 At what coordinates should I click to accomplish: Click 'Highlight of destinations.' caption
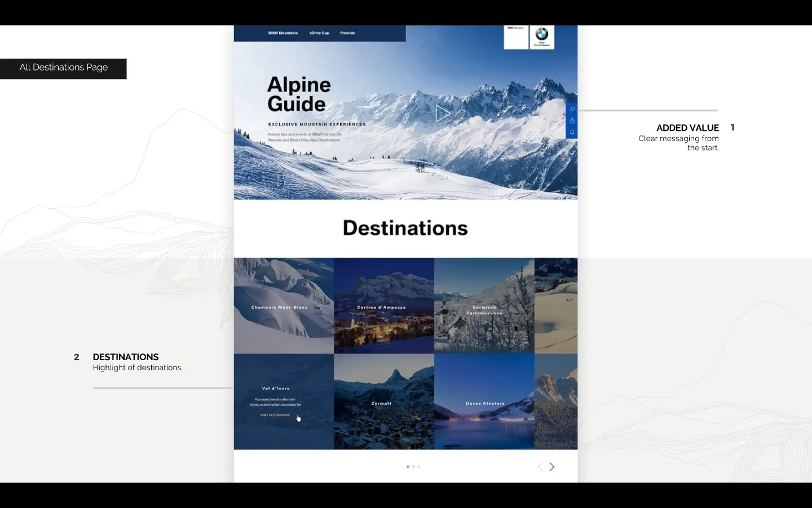[138, 367]
